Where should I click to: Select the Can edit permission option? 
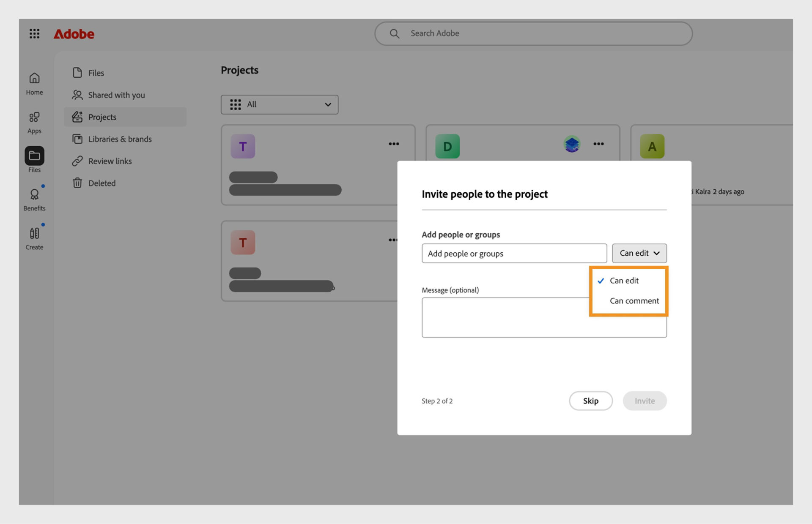pyautogui.click(x=624, y=280)
